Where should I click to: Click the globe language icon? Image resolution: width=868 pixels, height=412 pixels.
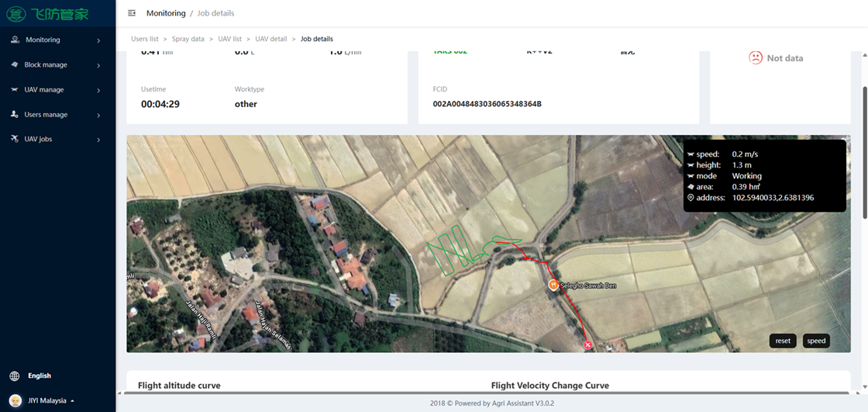coord(15,376)
